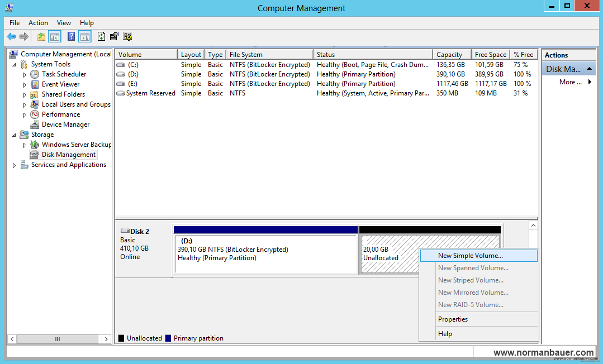The image size is (603, 364).
Task: Click the Device Manager icon in tree
Action: pos(35,124)
